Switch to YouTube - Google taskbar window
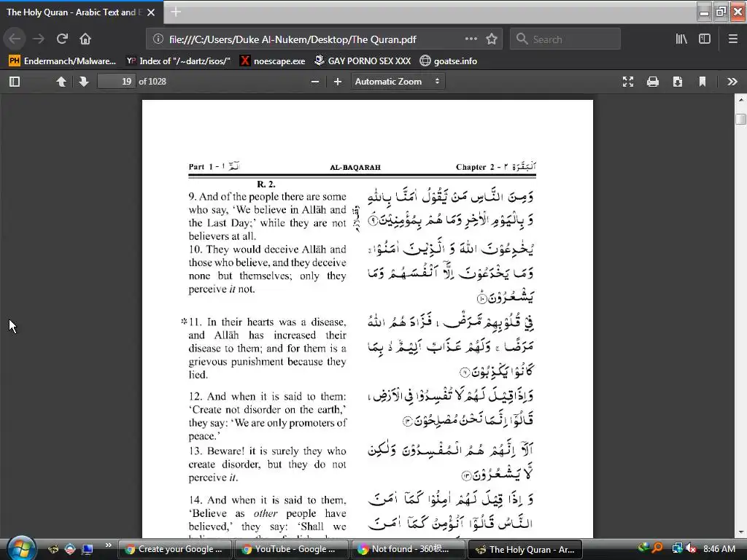This screenshot has width=747, height=560. [x=291, y=549]
